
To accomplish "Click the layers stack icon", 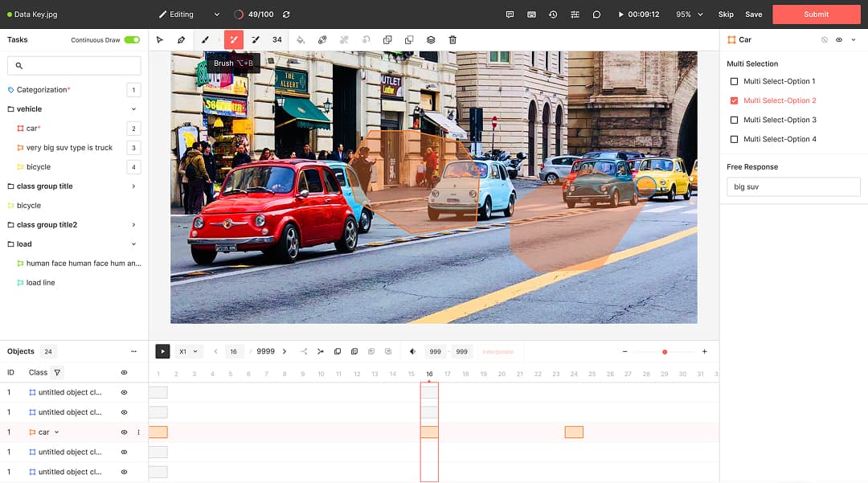I will coord(431,39).
